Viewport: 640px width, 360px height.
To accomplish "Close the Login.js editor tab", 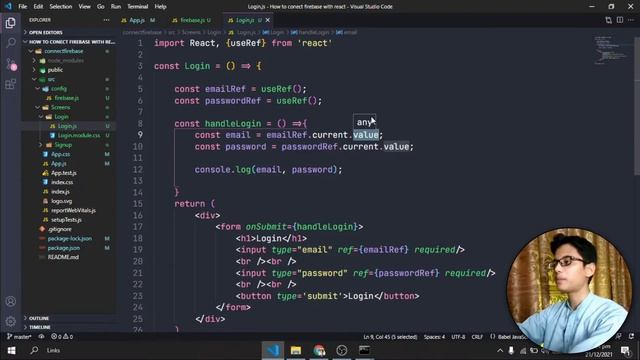I will click(x=268, y=20).
